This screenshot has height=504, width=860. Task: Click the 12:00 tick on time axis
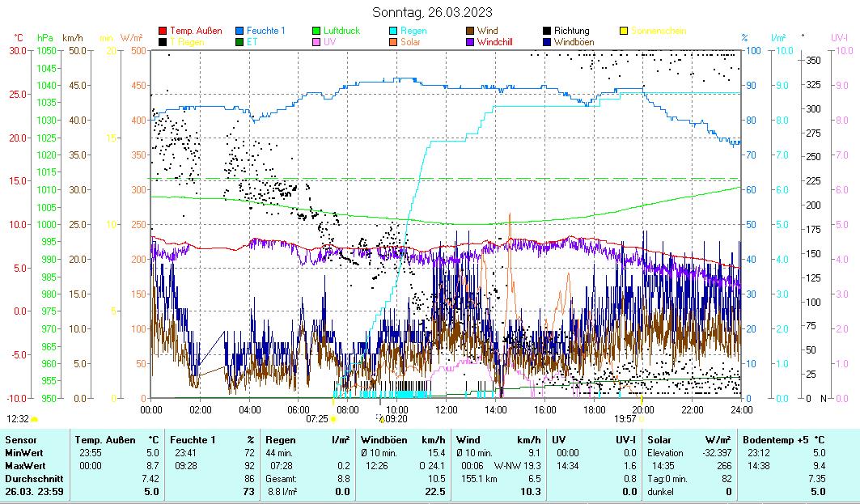click(x=447, y=409)
